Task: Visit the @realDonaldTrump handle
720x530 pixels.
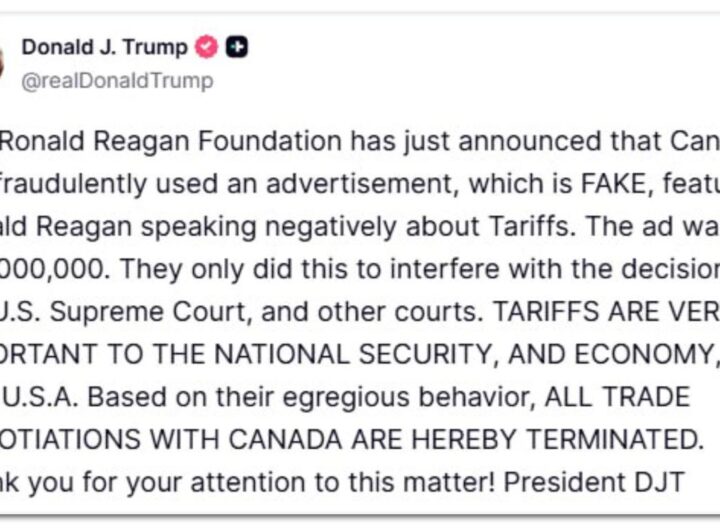Action: point(117,81)
